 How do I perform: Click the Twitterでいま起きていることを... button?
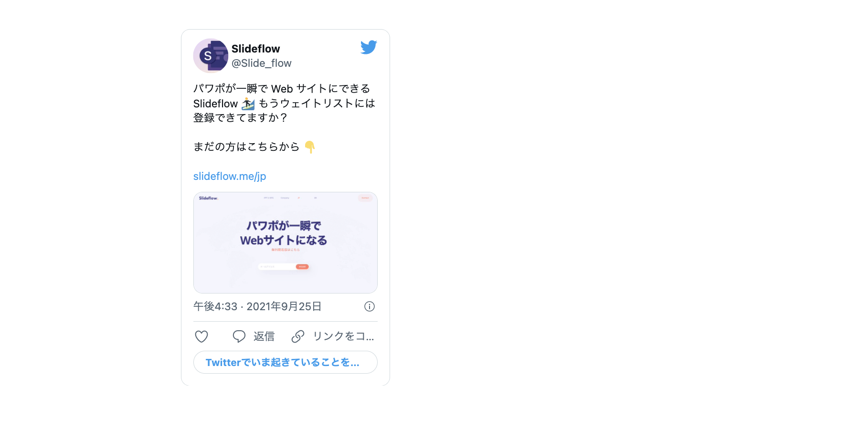pyautogui.click(x=286, y=362)
